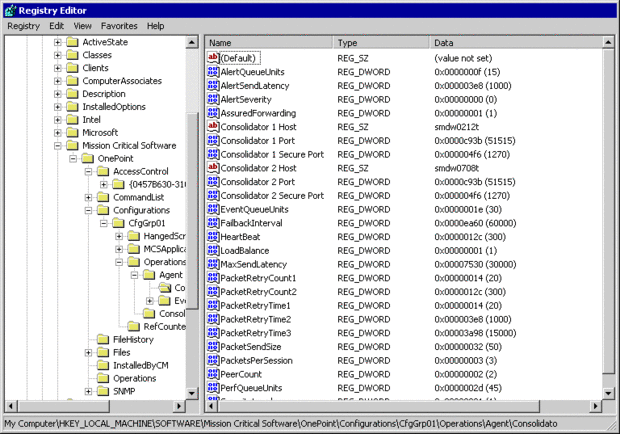Click the smdw0212t data cell
The height and width of the screenshot is (434, 620).
[x=456, y=127]
